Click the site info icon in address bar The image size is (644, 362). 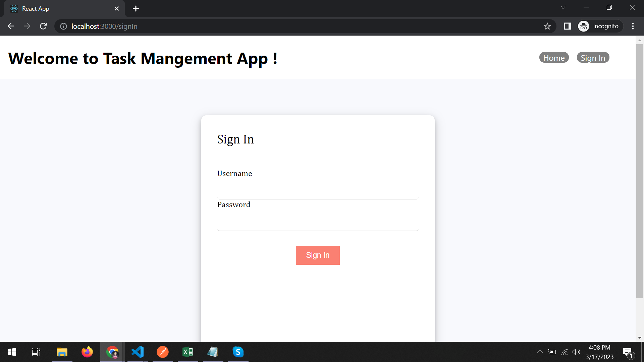point(63,26)
